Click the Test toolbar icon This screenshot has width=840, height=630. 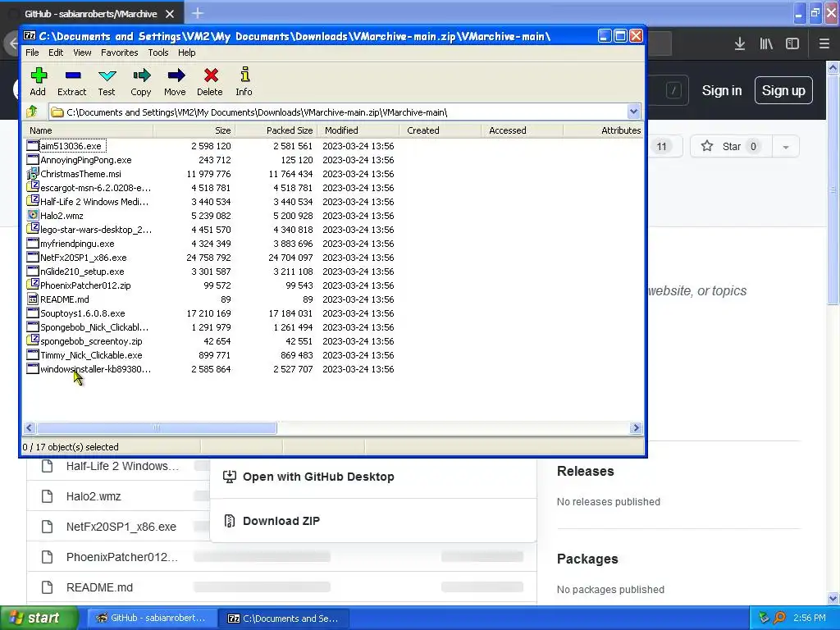[107, 75]
